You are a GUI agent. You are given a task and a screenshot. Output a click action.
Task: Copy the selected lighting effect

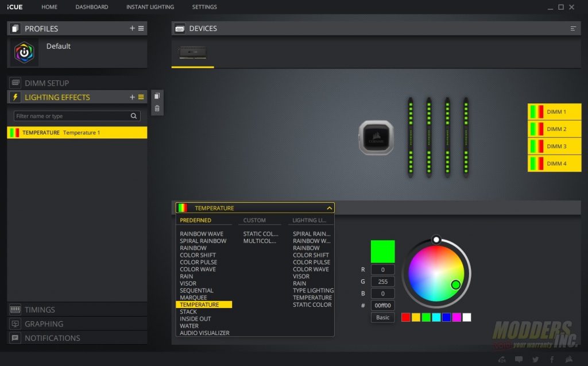point(157,96)
